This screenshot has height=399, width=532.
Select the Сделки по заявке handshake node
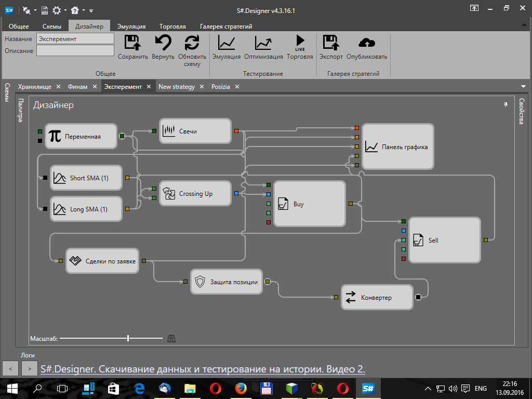point(102,261)
